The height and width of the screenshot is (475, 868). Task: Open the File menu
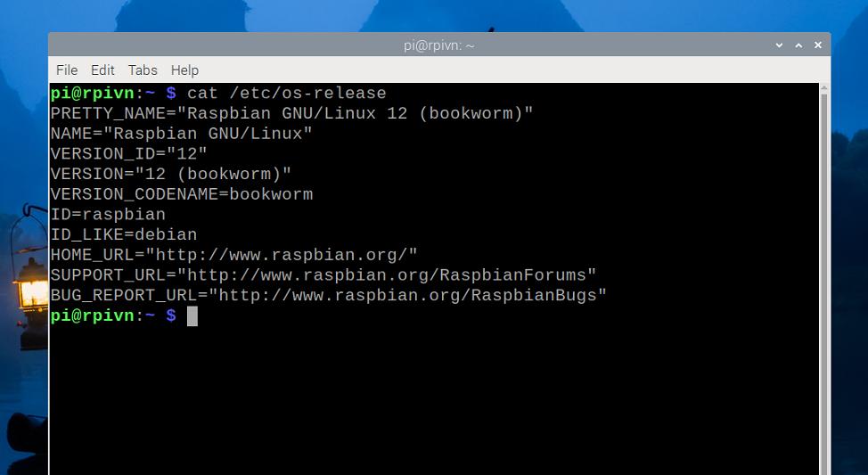click(67, 70)
